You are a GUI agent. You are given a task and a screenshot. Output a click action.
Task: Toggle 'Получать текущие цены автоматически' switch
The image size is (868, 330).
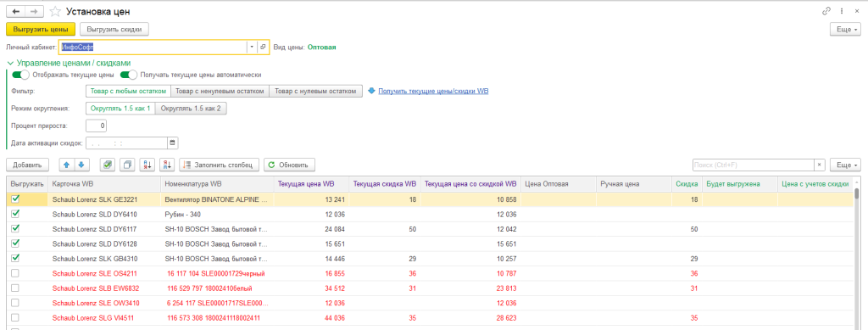coord(129,74)
